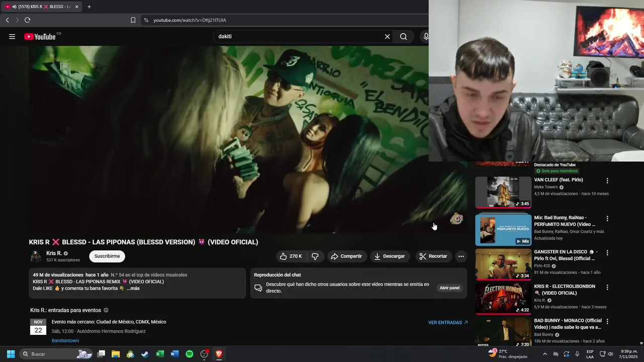Open the ESP LAA language switcher
The width and height of the screenshot is (644, 362).
590,354
